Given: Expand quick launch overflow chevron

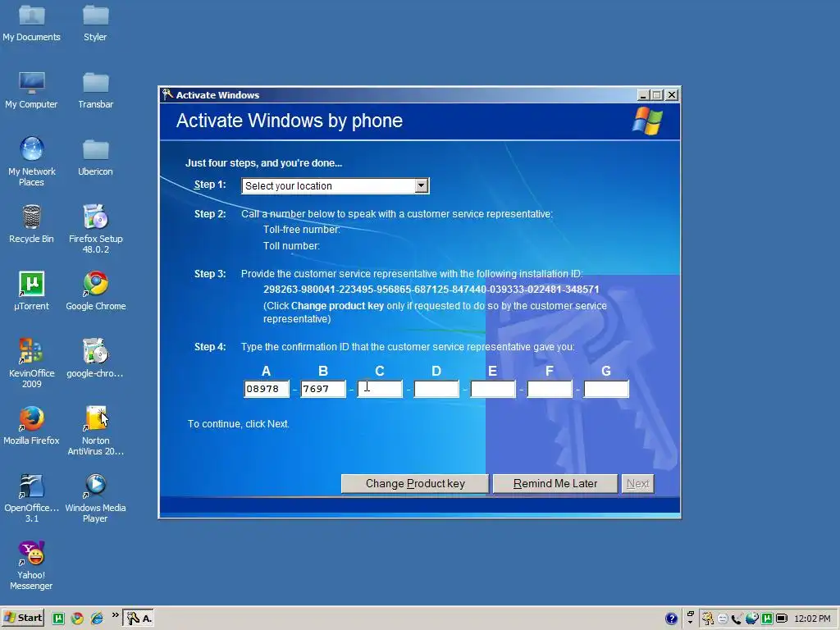Looking at the screenshot, I should (115, 615).
